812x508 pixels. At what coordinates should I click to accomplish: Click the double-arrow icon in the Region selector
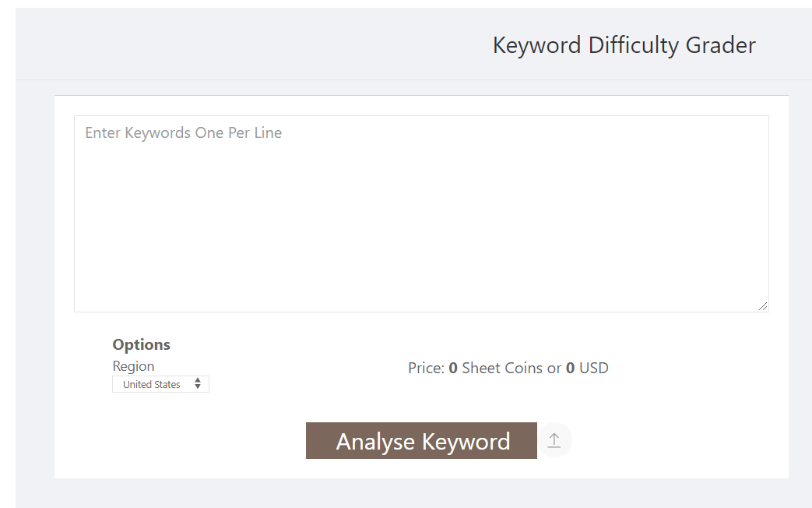click(198, 383)
